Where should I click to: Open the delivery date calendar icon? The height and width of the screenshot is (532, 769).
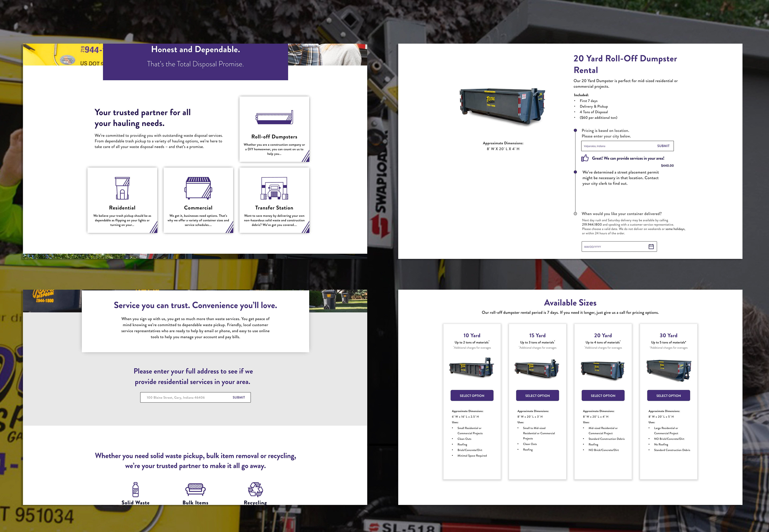click(651, 247)
